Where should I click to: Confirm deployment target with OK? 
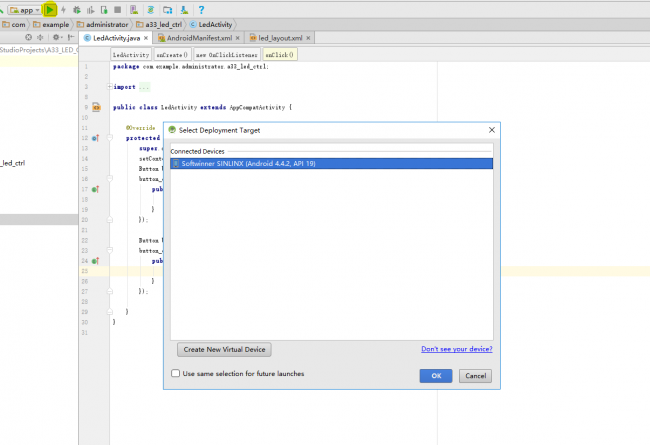pyautogui.click(x=436, y=376)
